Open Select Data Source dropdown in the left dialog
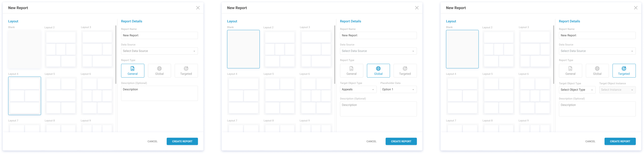This screenshot has height=154, width=644. pyautogui.click(x=159, y=51)
